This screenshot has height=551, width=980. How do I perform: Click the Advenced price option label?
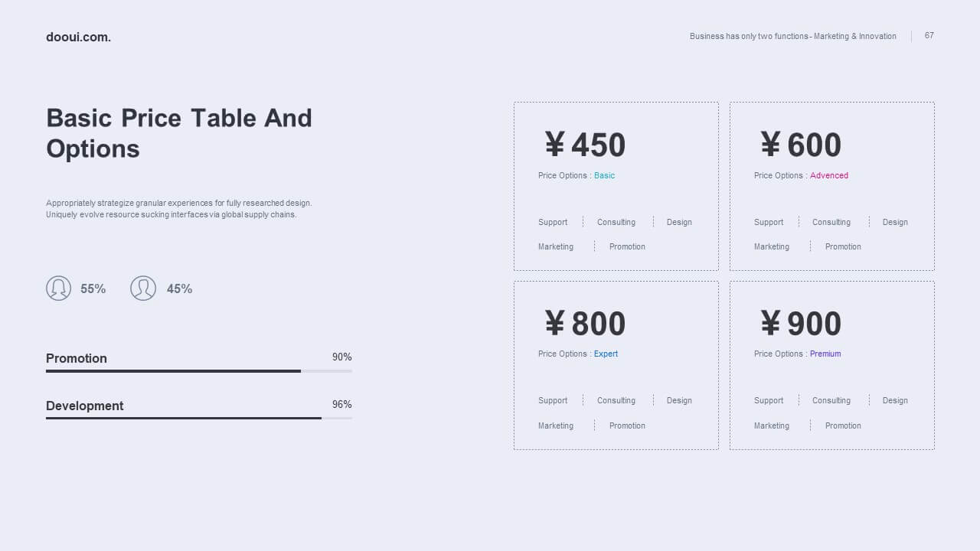829,175
